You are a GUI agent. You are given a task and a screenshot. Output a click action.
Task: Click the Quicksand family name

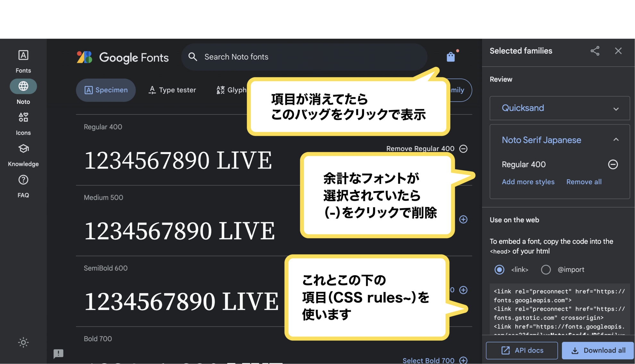523,108
